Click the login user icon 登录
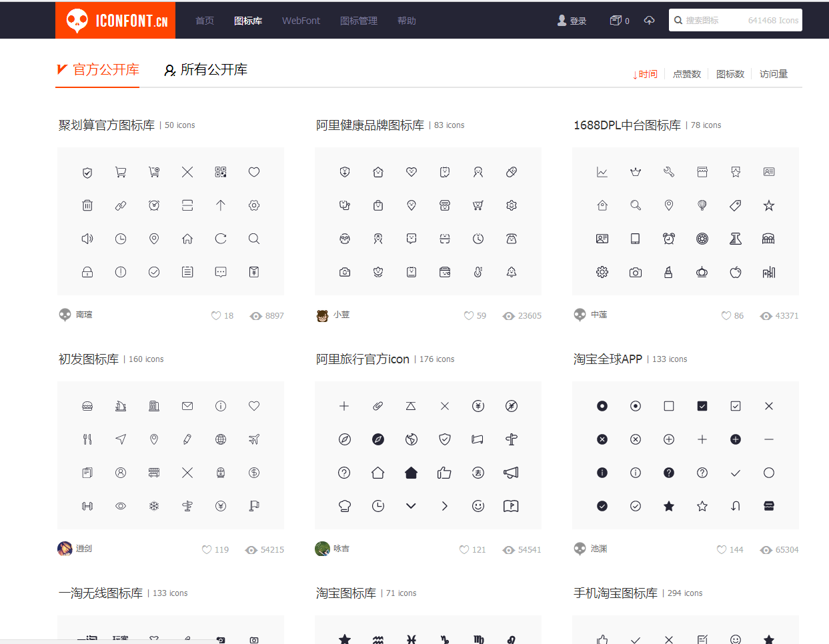The width and height of the screenshot is (829, 644). coord(572,21)
